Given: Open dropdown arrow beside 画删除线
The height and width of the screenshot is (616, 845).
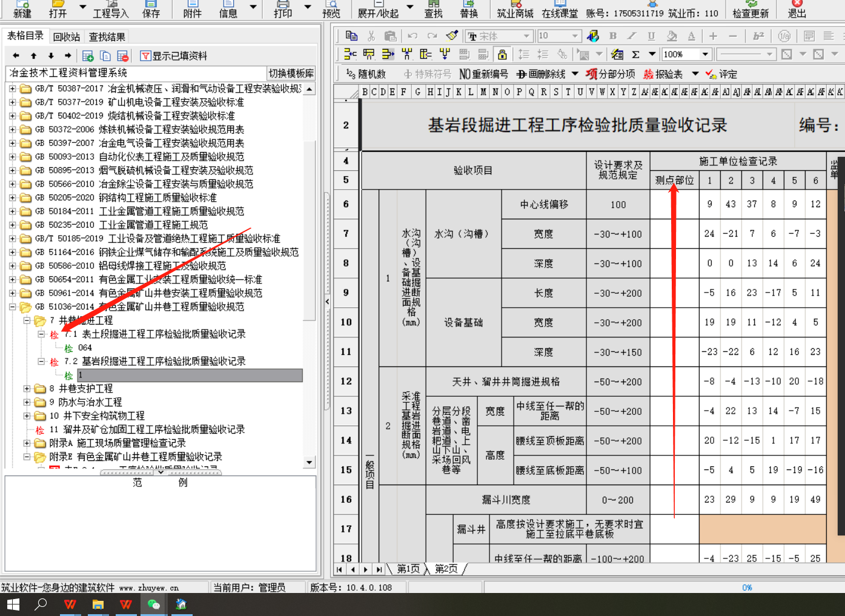Looking at the screenshot, I should click(575, 74).
